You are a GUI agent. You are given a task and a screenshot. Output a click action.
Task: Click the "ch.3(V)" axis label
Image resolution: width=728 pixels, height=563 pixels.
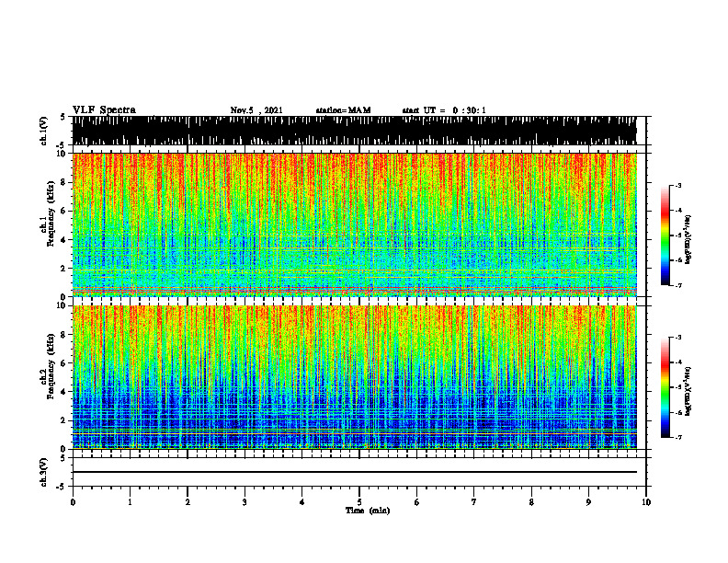point(44,473)
